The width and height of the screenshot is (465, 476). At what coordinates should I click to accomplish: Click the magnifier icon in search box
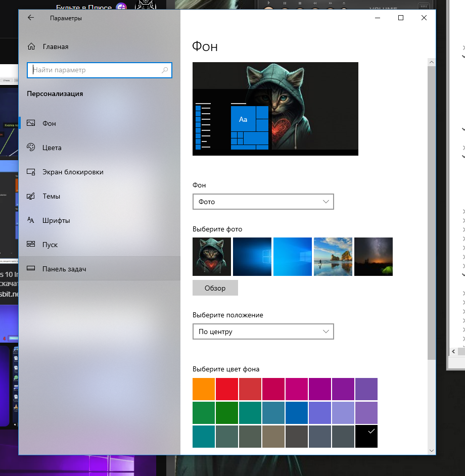[165, 70]
